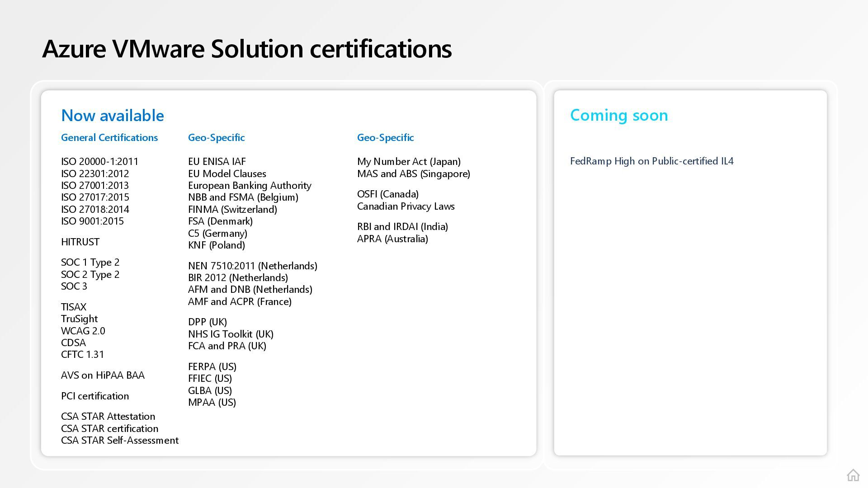Select 'GLBA (US)'
Viewport: 868px width, 488px height.
(x=210, y=391)
